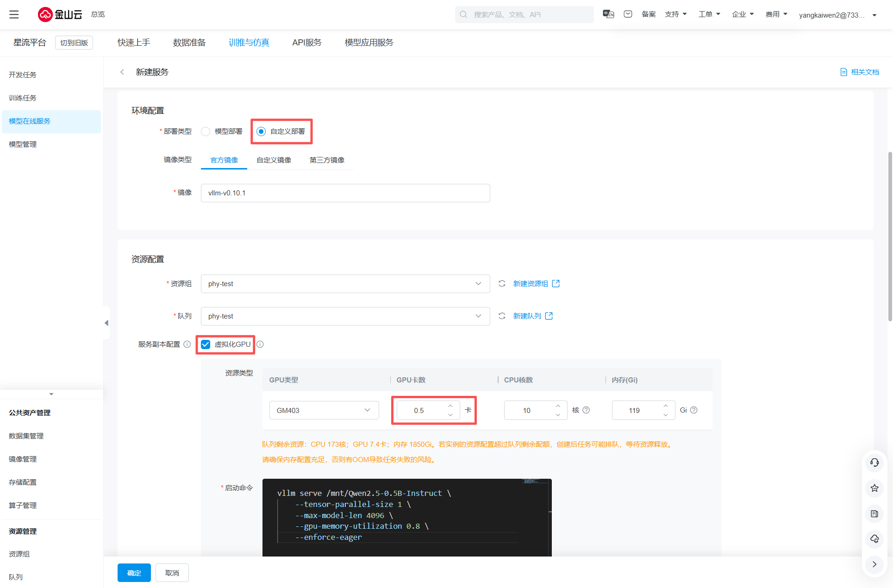Screen dimensions: 893x588
Task: Select the 模型部署 radio button
Action: click(x=206, y=131)
